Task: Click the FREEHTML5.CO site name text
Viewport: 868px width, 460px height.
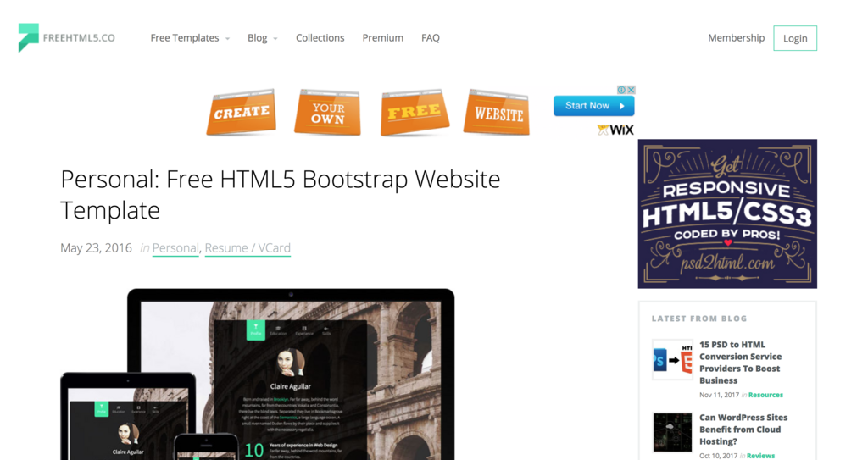Action: click(79, 38)
